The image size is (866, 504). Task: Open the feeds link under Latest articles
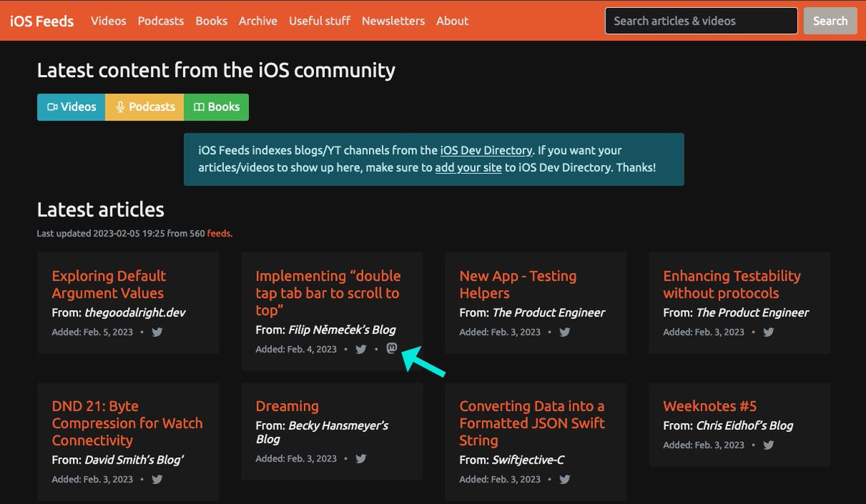click(219, 234)
